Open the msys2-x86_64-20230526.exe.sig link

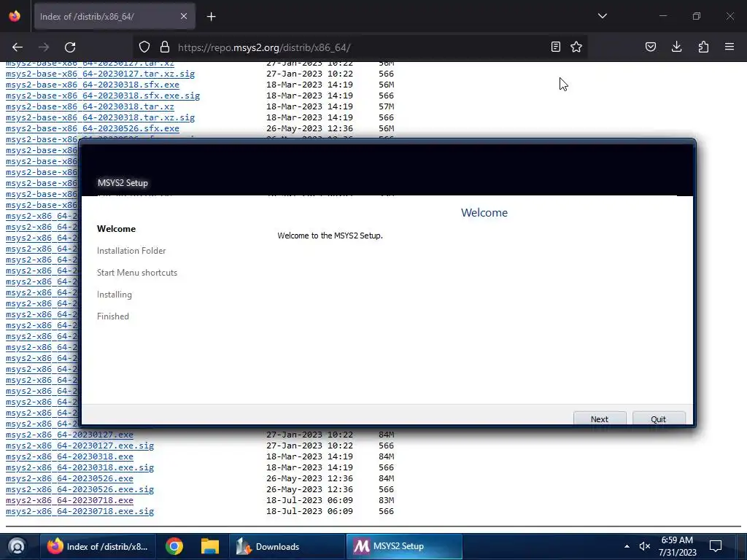[80, 489]
